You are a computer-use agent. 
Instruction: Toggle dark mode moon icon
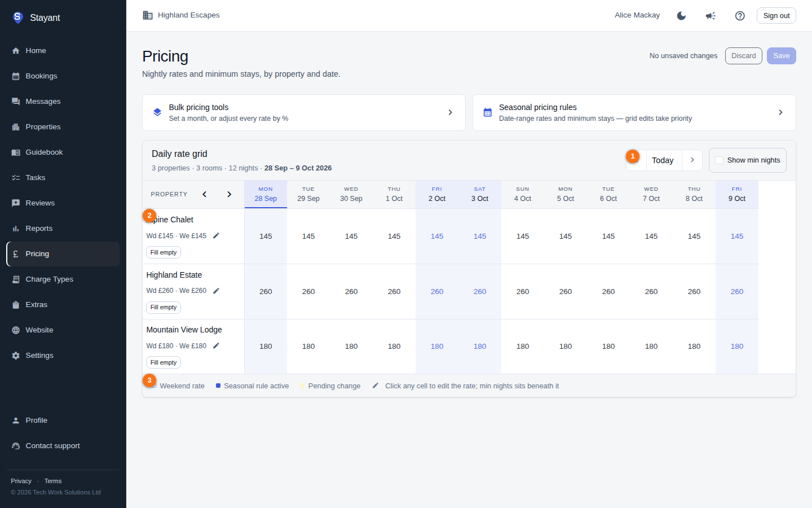[681, 16]
